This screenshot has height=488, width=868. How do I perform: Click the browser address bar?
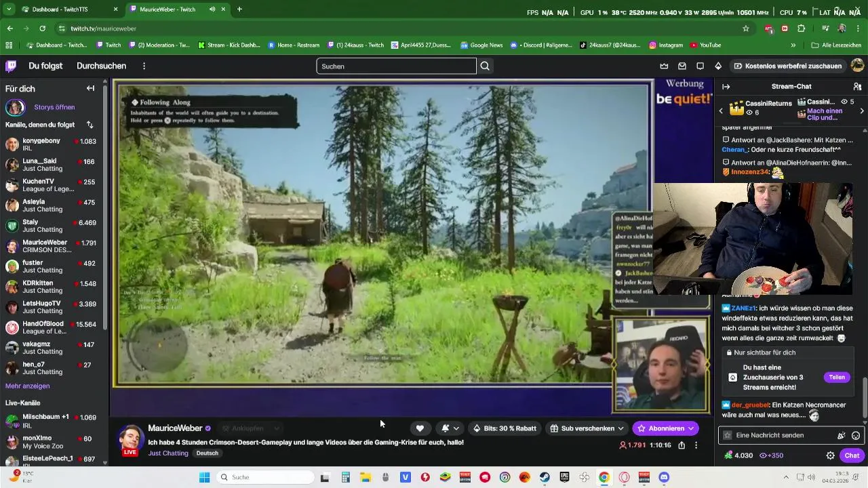point(400,28)
